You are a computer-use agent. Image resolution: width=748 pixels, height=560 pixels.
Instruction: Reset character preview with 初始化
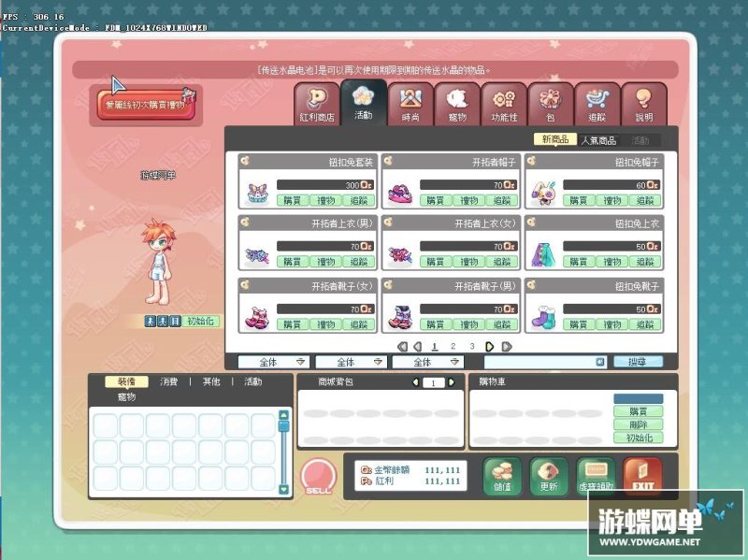coord(200,321)
